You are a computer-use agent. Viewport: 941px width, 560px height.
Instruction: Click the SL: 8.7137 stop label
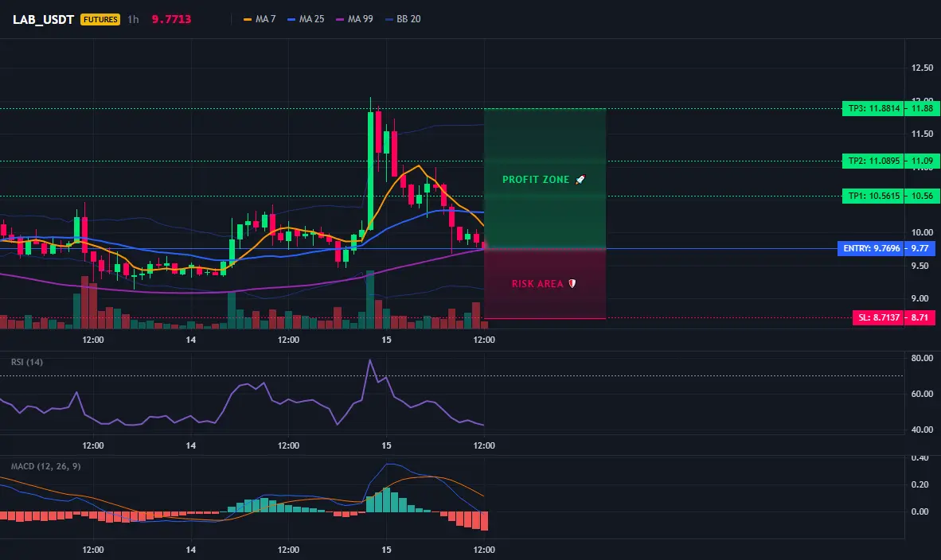[x=879, y=317]
